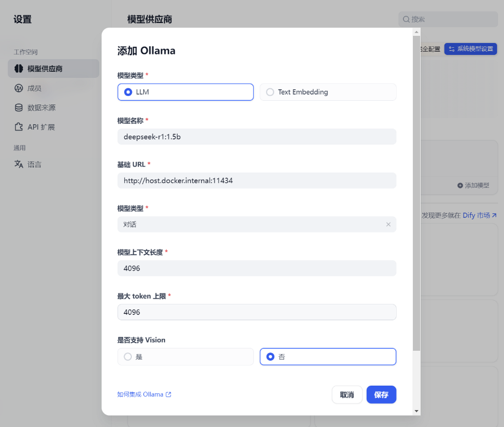
Task: Open 语言 in the settings sidebar
Action: tap(53, 164)
